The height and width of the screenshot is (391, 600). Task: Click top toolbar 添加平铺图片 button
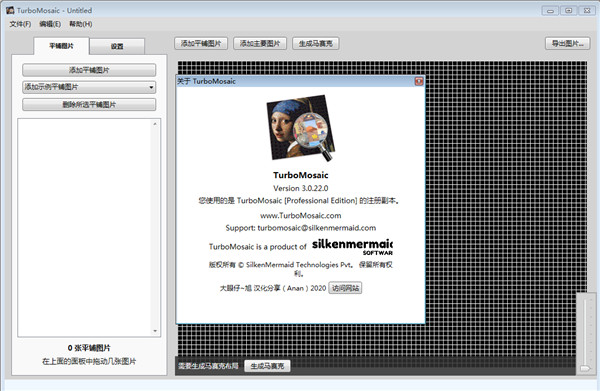coord(201,44)
